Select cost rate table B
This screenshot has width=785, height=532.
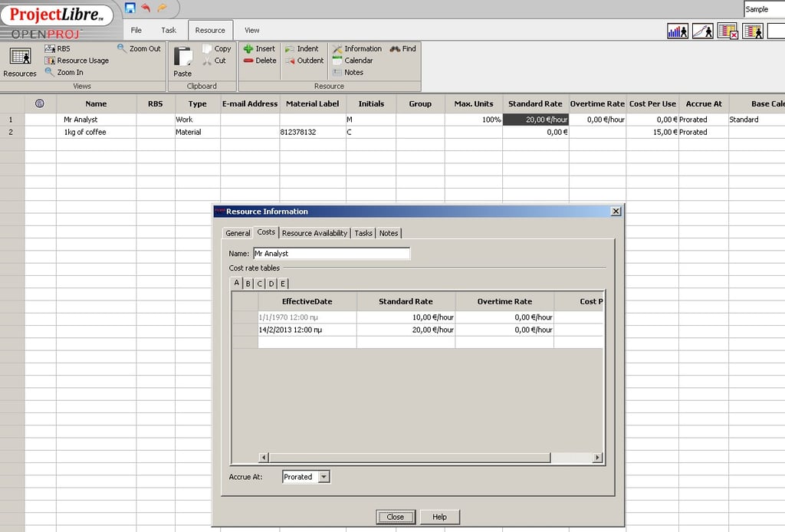click(x=247, y=283)
